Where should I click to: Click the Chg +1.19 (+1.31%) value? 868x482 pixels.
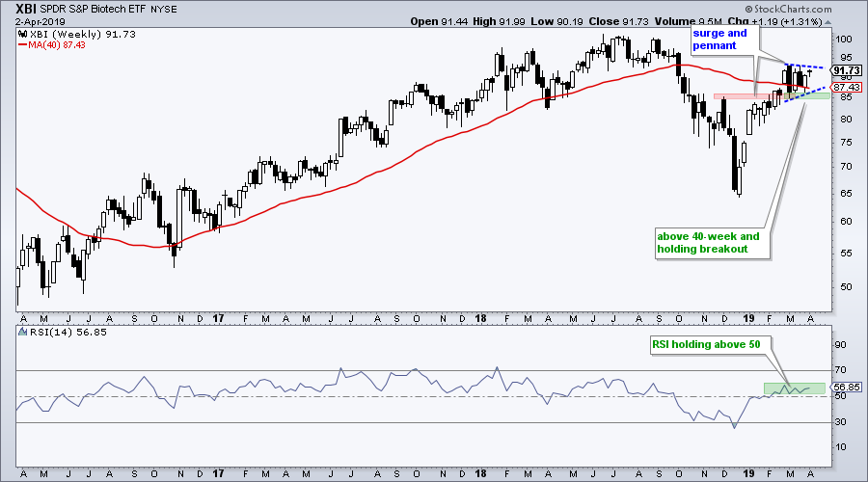coord(774,21)
